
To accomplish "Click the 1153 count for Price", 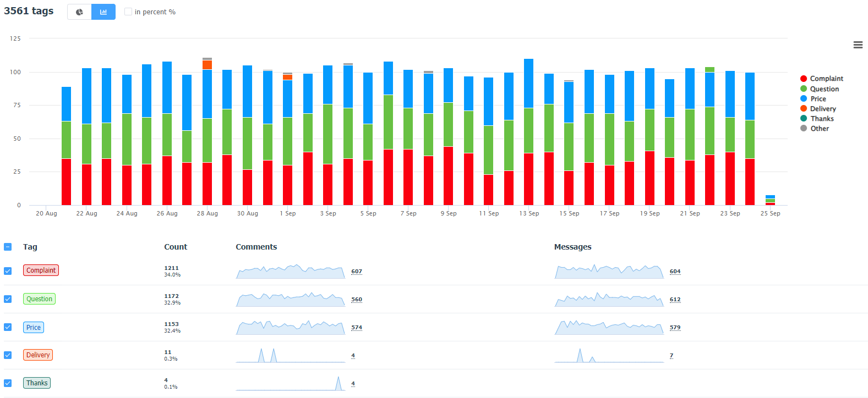I will click(x=171, y=324).
